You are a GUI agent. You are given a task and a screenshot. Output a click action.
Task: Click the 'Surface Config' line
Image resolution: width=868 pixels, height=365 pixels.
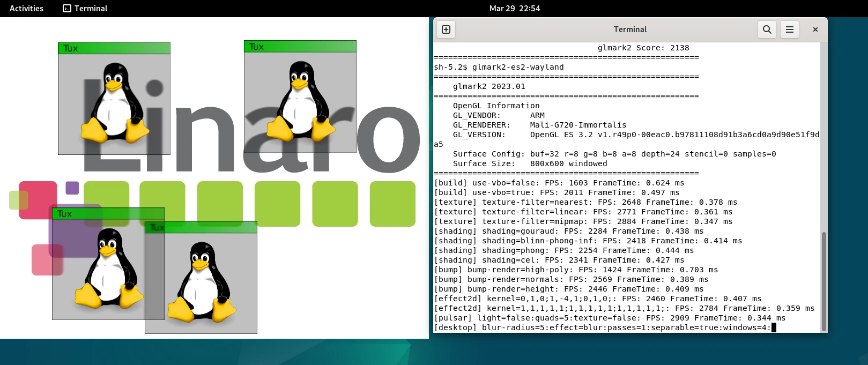pyautogui.click(x=614, y=154)
